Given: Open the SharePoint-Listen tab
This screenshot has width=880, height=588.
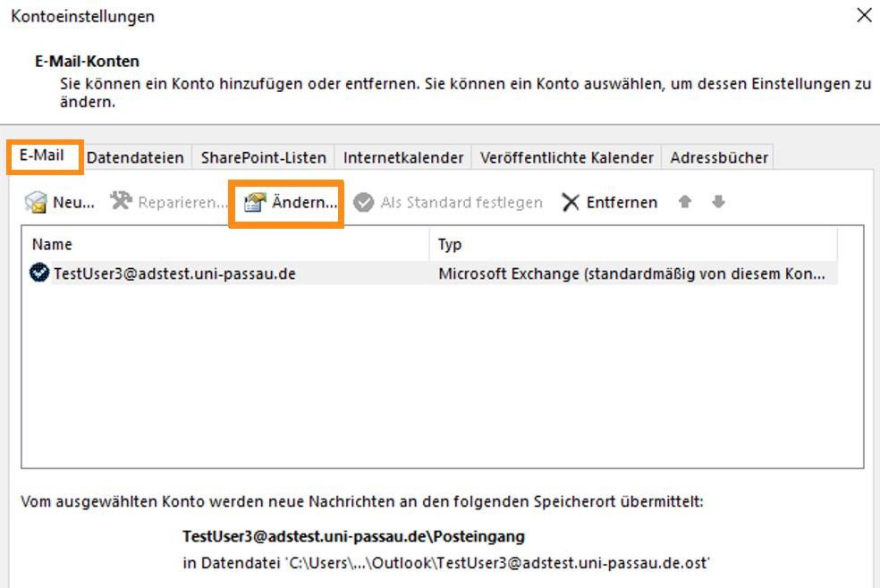Looking at the screenshot, I should [x=263, y=157].
